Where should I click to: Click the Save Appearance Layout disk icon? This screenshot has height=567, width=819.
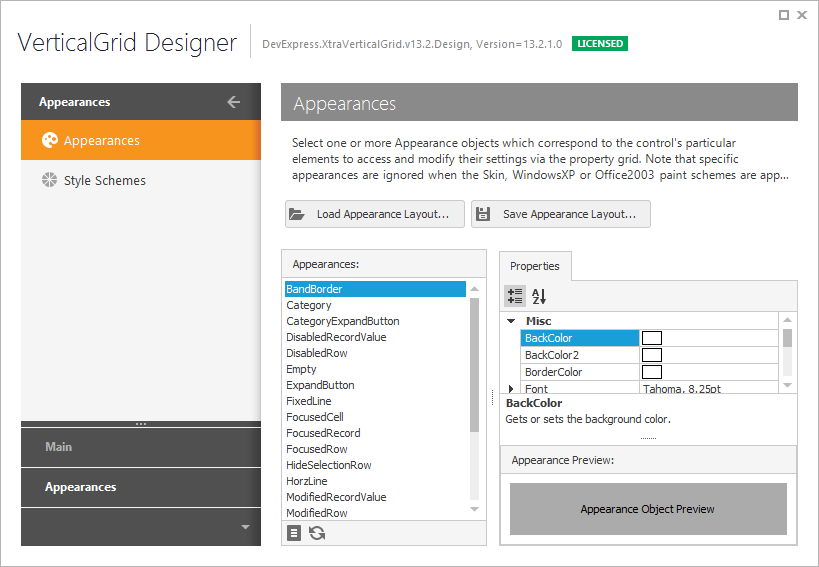(x=483, y=214)
